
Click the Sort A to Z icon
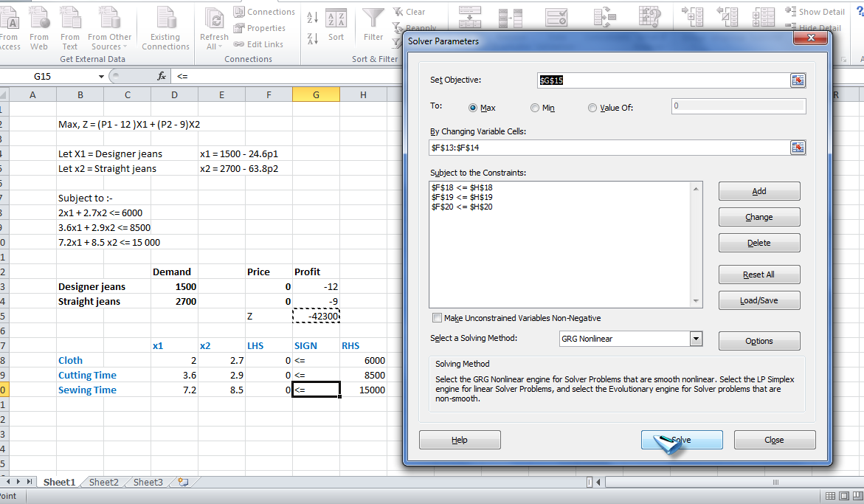point(312,18)
